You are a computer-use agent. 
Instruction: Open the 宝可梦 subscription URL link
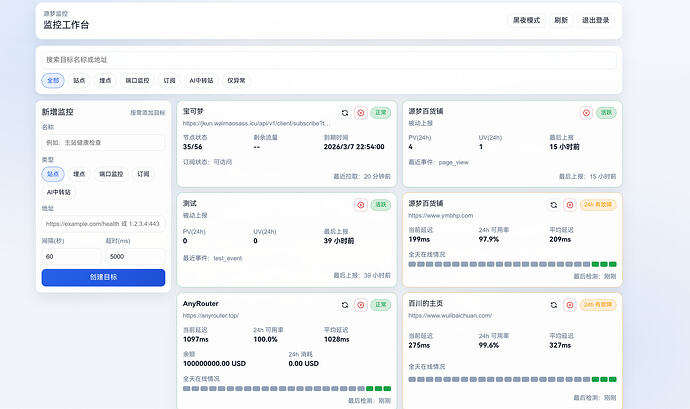(256, 124)
